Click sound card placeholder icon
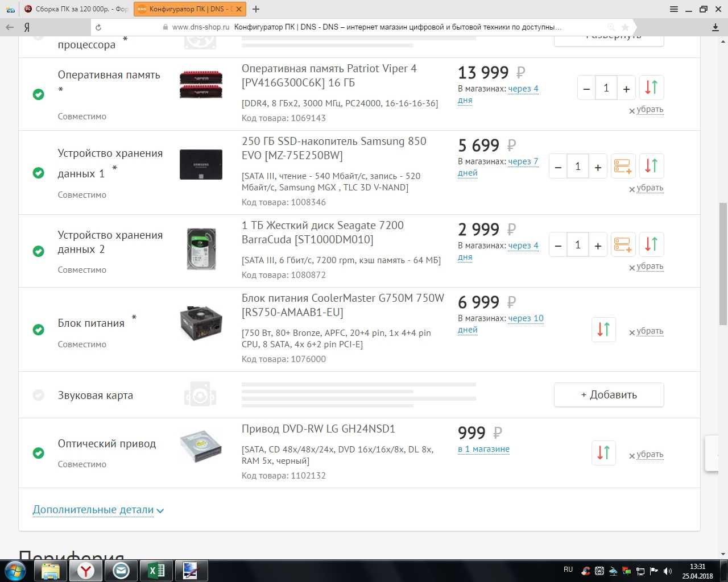 tap(200, 395)
